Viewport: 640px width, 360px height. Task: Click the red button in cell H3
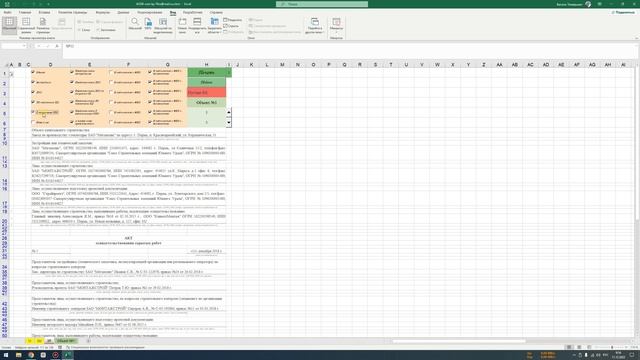(207, 93)
